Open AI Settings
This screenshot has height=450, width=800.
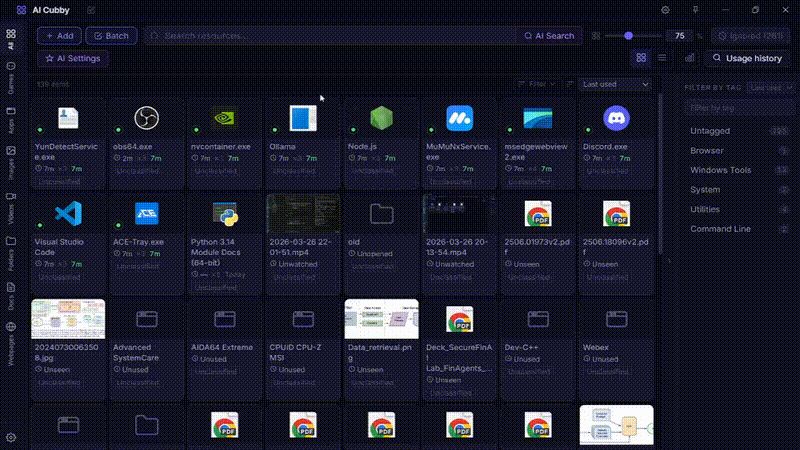72,58
